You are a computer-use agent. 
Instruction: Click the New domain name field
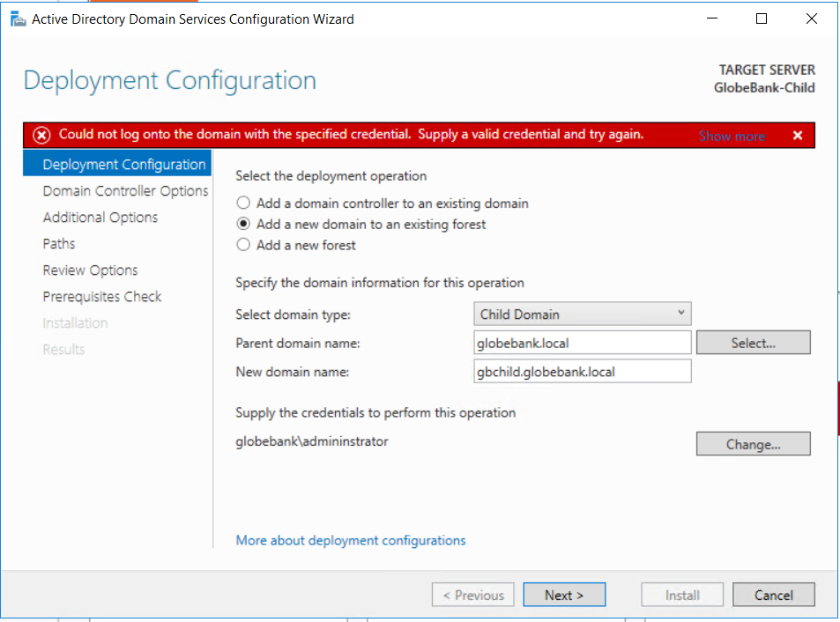pyautogui.click(x=583, y=371)
